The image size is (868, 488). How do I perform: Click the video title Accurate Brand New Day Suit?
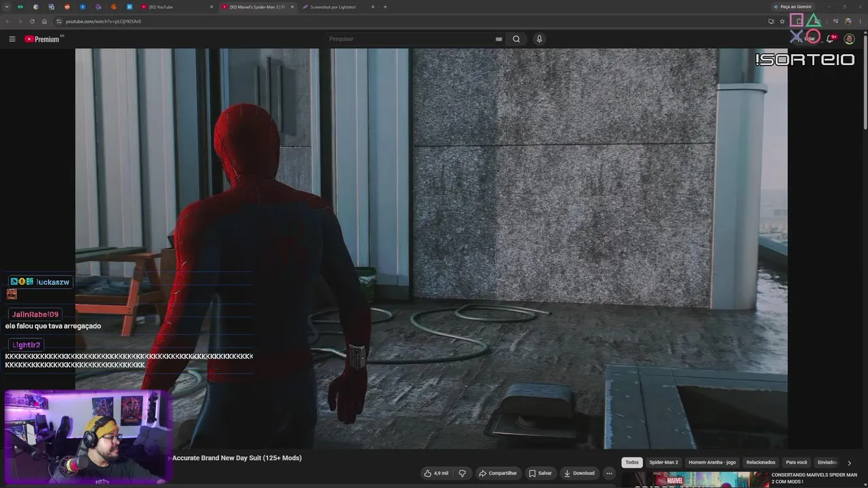tap(237, 458)
